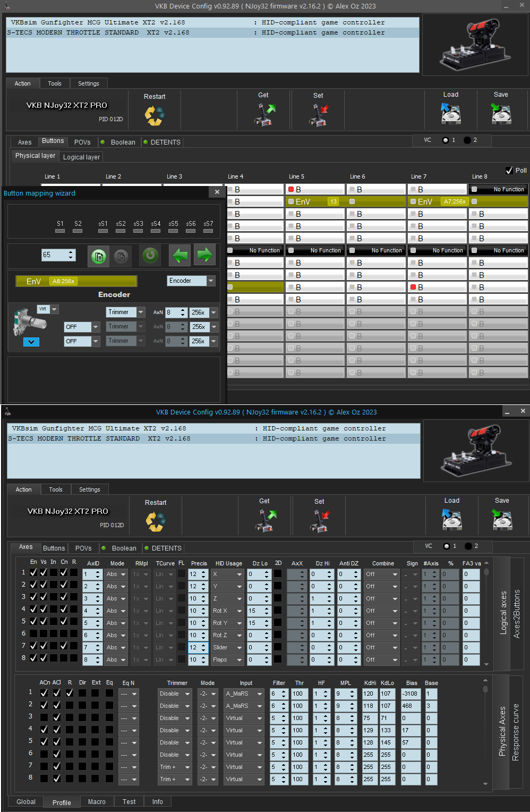
Task: Click the Restart icon in the Axes-tab window
Action: tap(156, 521)
